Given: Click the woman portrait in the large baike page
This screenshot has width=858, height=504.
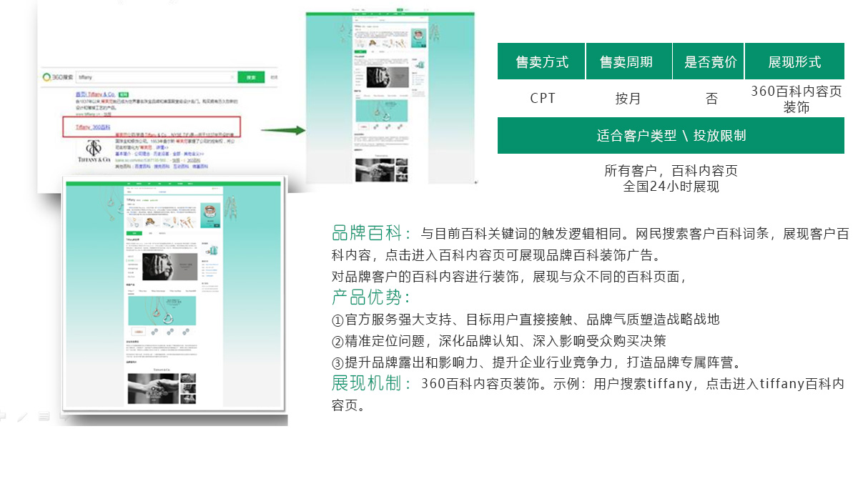Looking at the screenshot, I should tap(171, 266).
